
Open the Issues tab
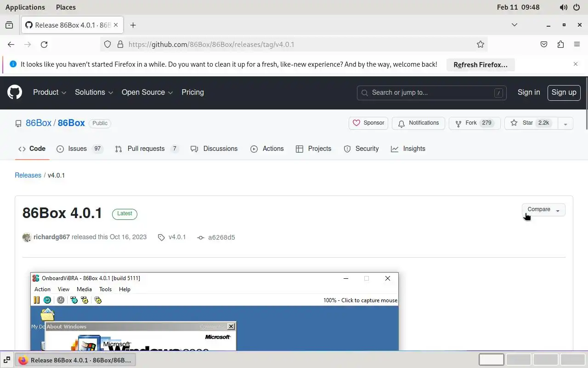79,149
